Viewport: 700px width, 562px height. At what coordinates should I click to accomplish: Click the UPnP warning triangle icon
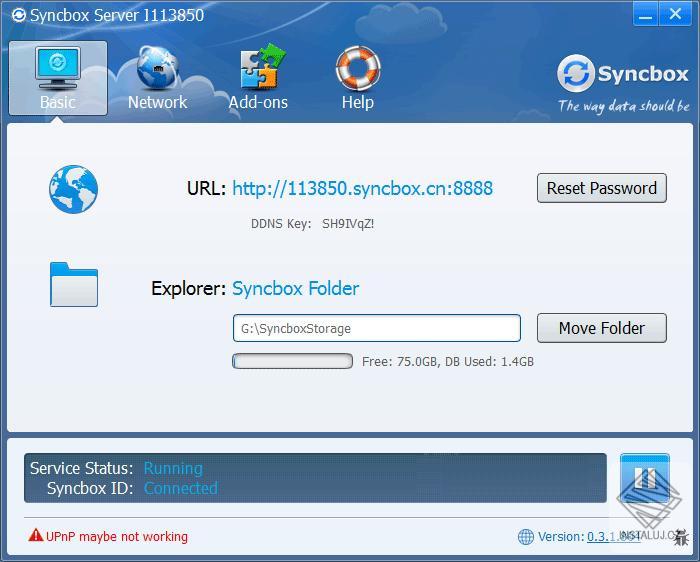36,535
